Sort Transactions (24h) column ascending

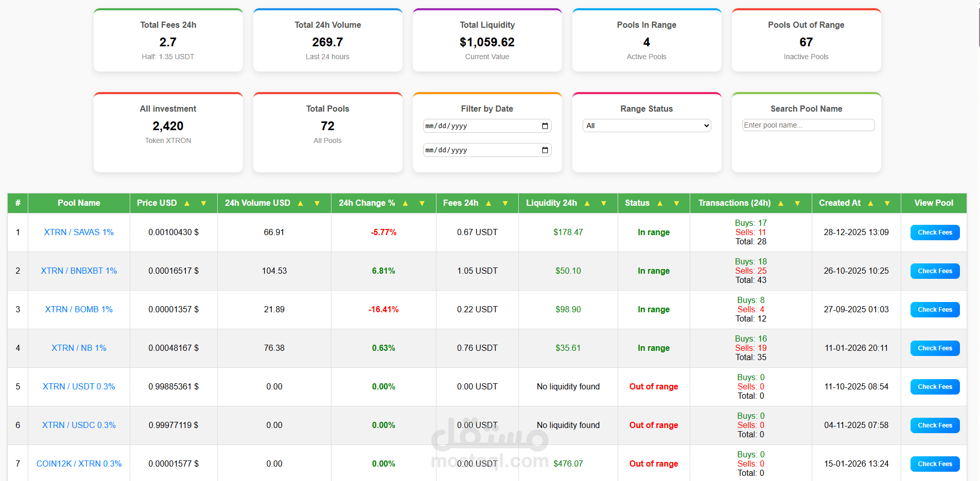coord(780,203)
